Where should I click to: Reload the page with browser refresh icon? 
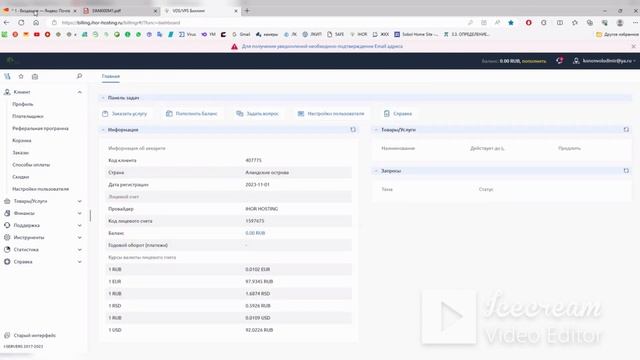[x=21, y=22]
